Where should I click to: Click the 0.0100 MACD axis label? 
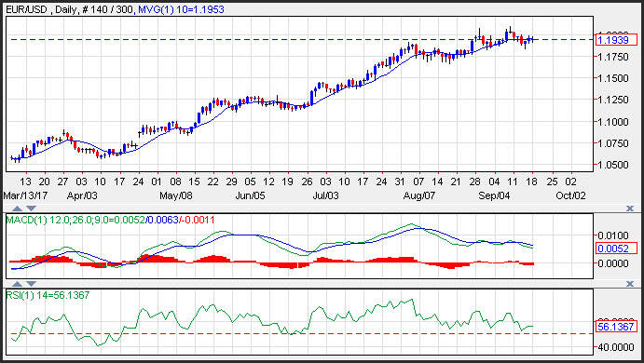point(613,235)
